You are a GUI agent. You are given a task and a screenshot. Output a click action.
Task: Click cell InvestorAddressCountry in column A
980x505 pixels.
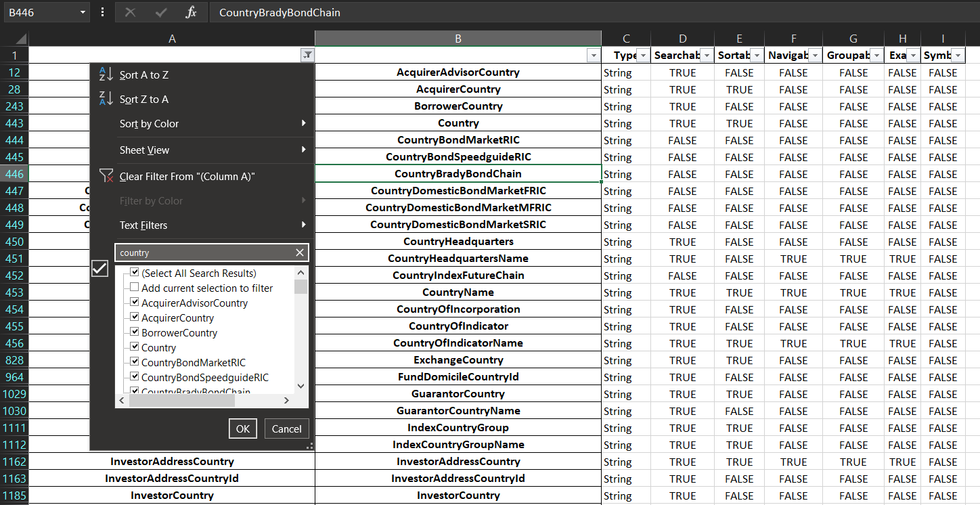pos(172,462)
